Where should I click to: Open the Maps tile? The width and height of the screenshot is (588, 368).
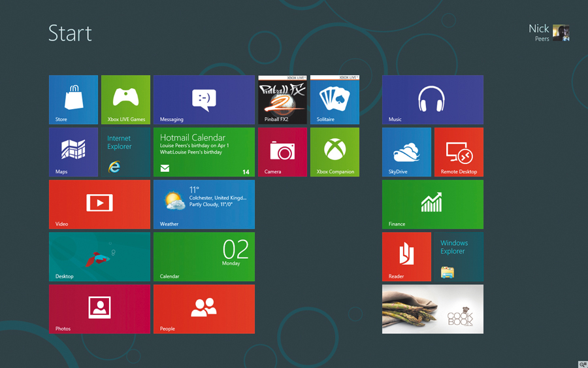tap(73, 152)
